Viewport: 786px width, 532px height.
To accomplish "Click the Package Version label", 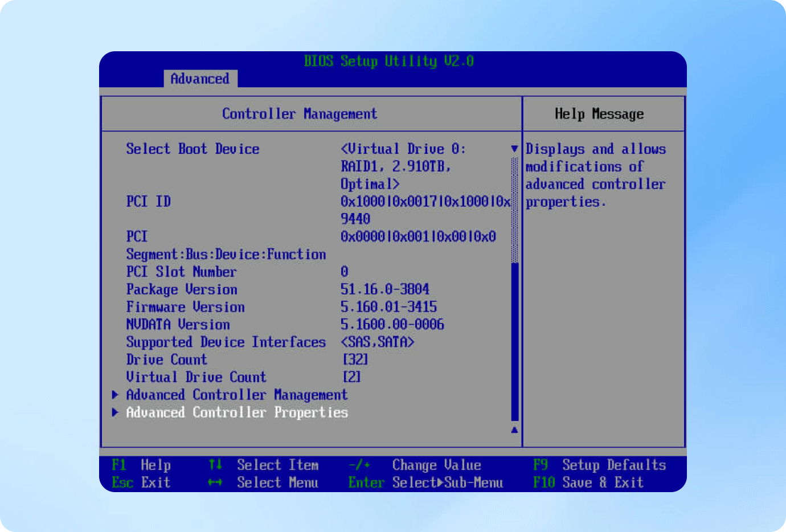I will tap(182, 289).
